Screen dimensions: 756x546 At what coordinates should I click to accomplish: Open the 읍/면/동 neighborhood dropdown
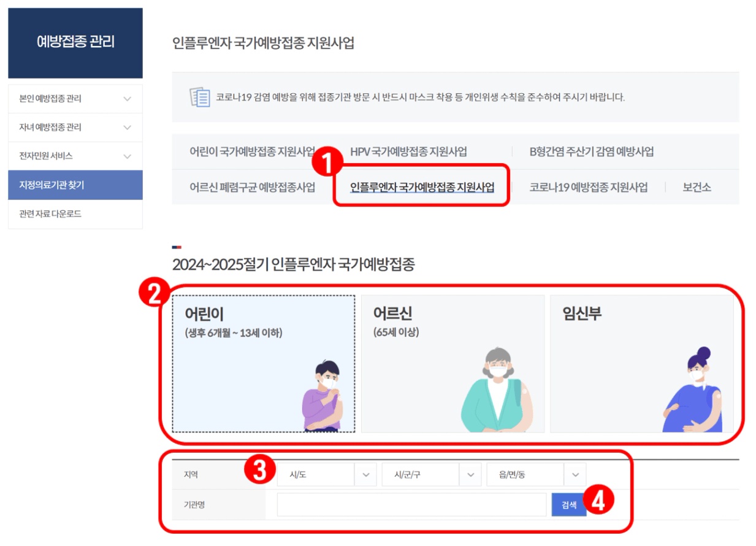[536, 474]
